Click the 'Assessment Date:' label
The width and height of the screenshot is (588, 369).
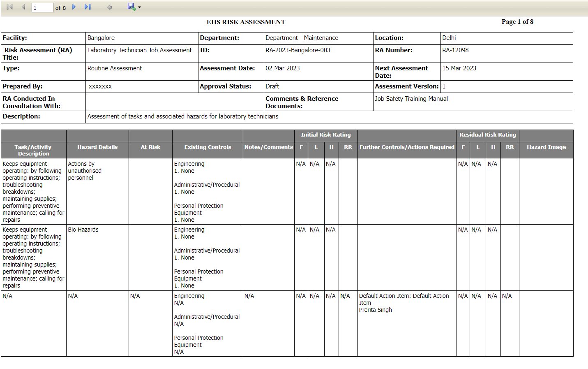[x=227, y=68]
